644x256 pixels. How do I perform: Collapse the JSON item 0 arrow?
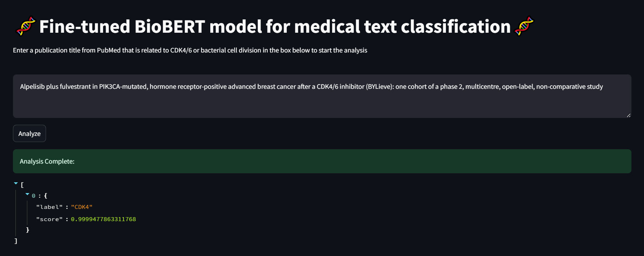(x=27, y=195)
